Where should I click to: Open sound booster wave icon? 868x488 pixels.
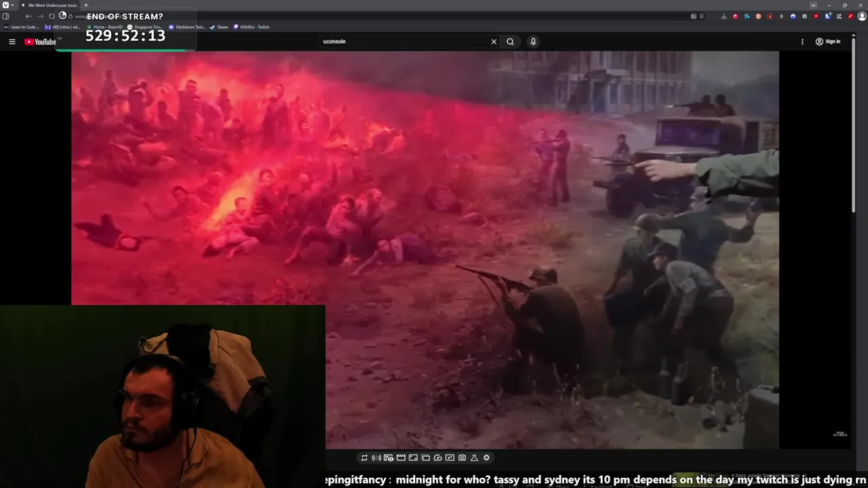376,457
